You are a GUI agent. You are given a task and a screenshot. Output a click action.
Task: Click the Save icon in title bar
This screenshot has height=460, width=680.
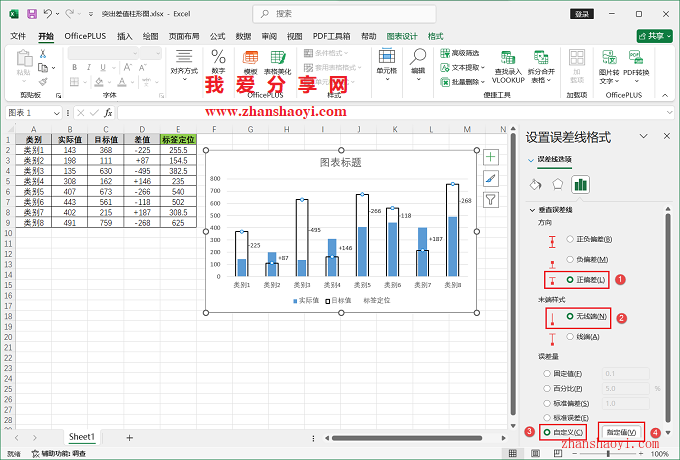[32, 14]
